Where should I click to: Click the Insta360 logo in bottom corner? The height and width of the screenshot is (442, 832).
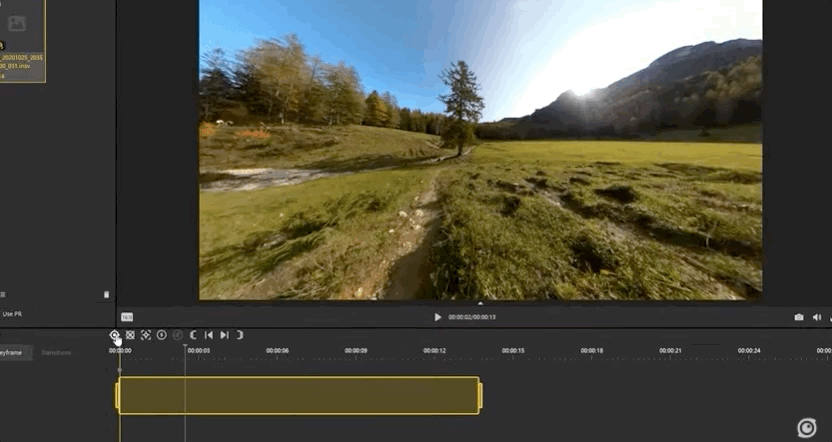[807, 428]
